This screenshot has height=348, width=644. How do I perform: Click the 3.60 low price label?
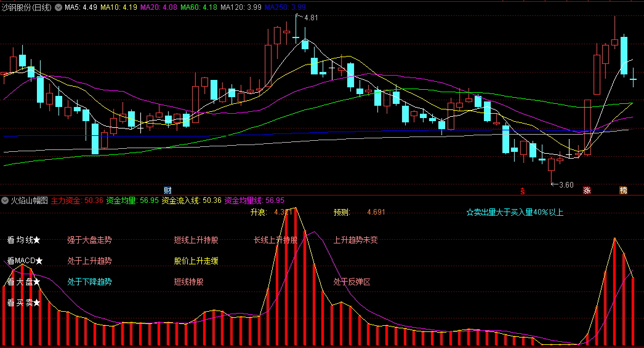coord(566,185)
